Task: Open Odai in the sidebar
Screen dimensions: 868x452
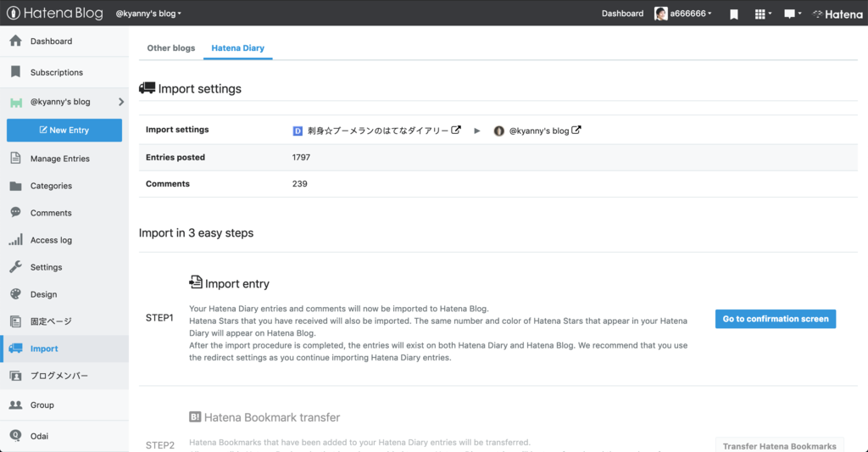Action: 39,437
